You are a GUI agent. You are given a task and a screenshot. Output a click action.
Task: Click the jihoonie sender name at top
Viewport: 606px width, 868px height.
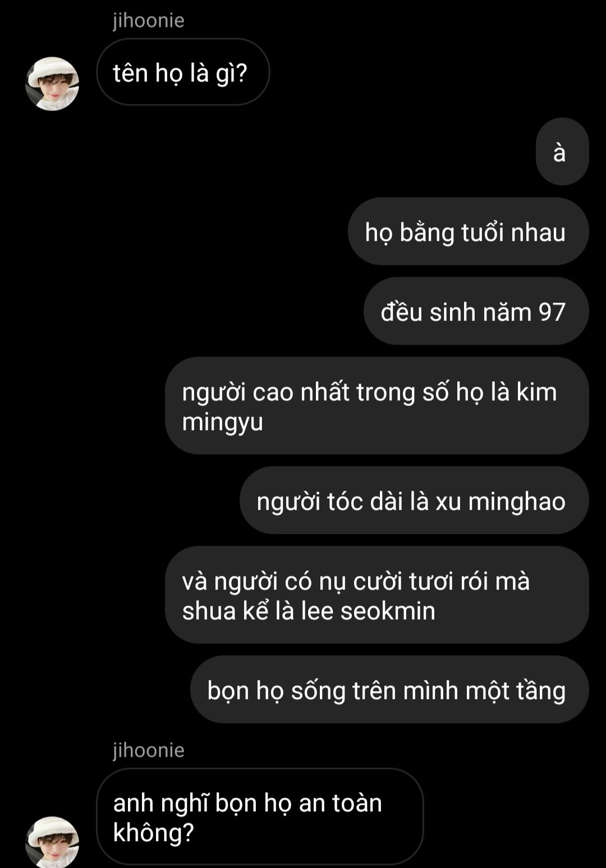[x=149, y=20]
